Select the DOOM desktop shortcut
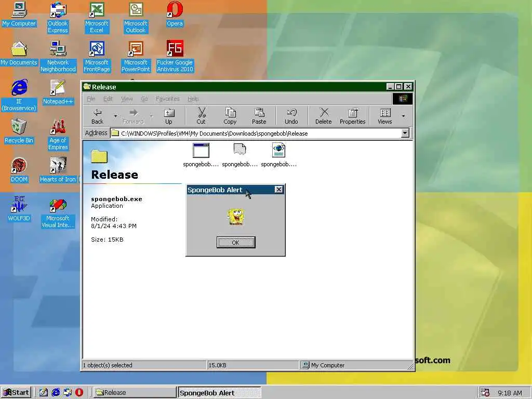Screen dimensions: 532x399 pos(19,170)
